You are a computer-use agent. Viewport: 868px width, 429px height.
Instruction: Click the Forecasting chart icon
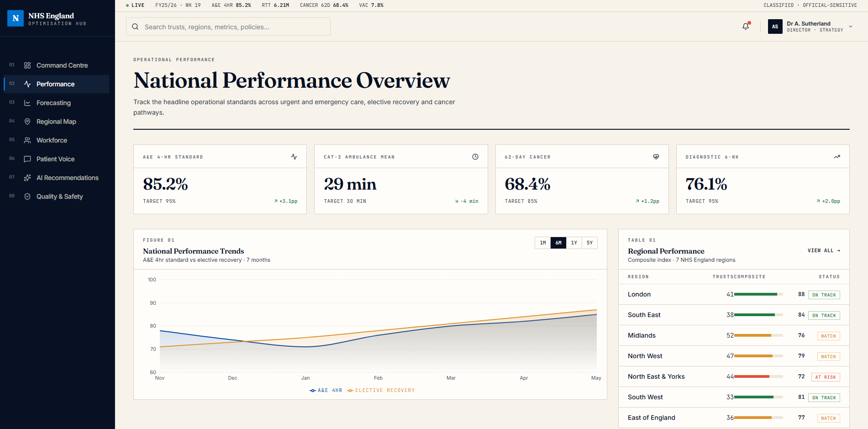coord(27,103)
